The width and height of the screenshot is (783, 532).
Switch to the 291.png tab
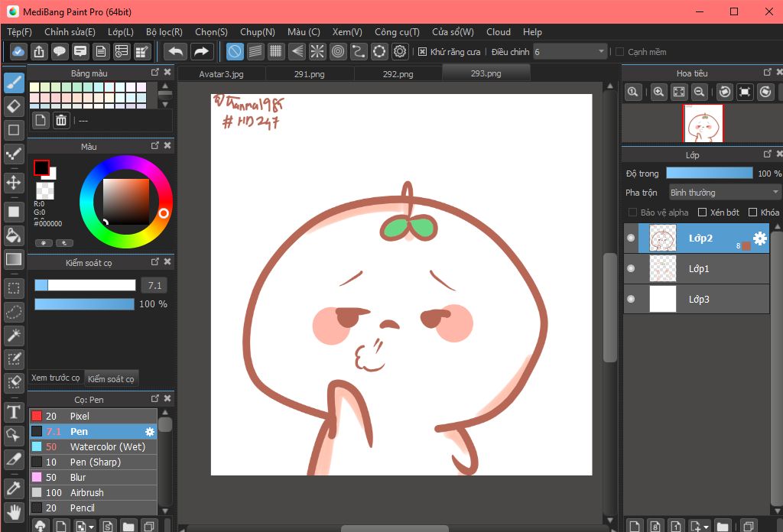(310, 74)
